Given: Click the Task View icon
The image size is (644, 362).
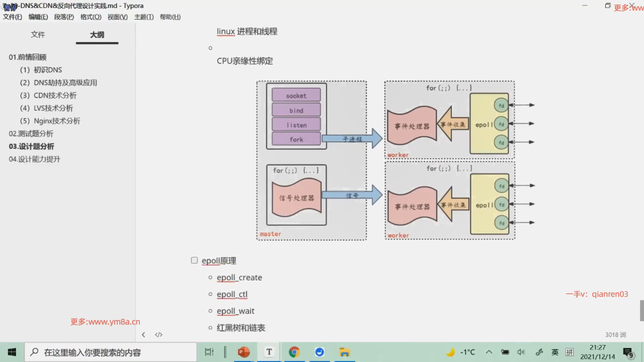Looking at the screenshot, I should [209, 352].
